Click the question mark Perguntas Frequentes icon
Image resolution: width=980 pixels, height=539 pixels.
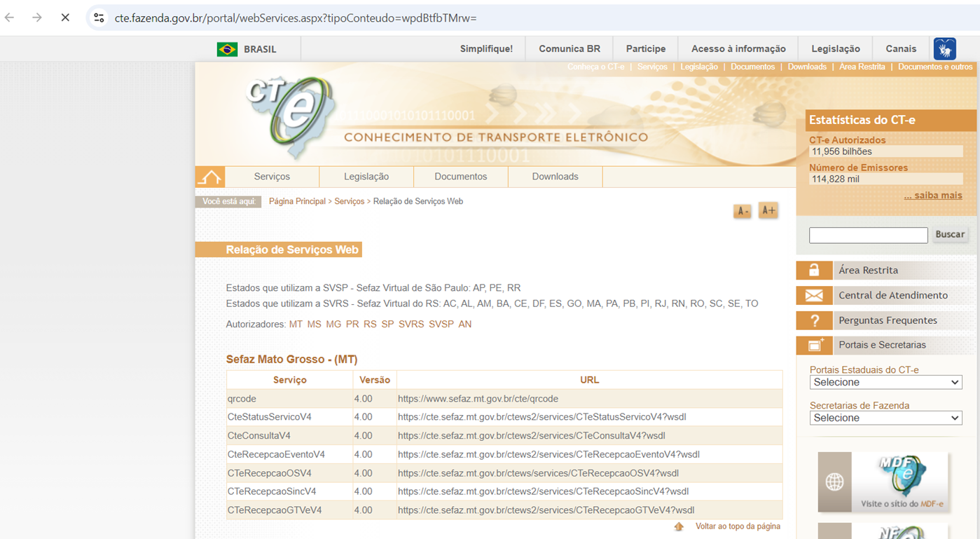[814, 320]
